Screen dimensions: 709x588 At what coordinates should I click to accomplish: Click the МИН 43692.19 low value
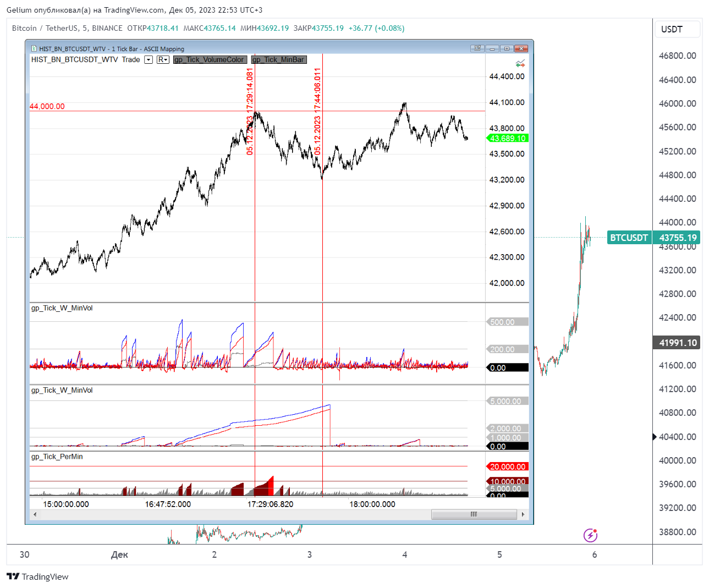pyautogui.click(x=265, y=28)
